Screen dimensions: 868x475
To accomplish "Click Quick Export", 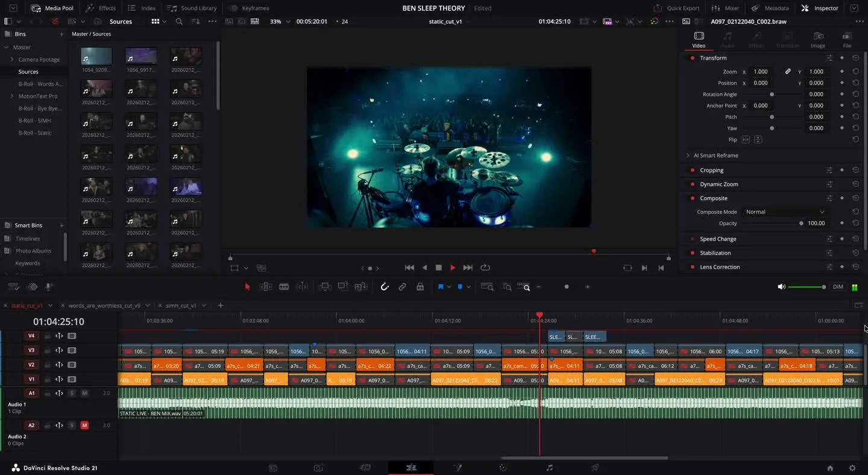I will click(677, 8).
